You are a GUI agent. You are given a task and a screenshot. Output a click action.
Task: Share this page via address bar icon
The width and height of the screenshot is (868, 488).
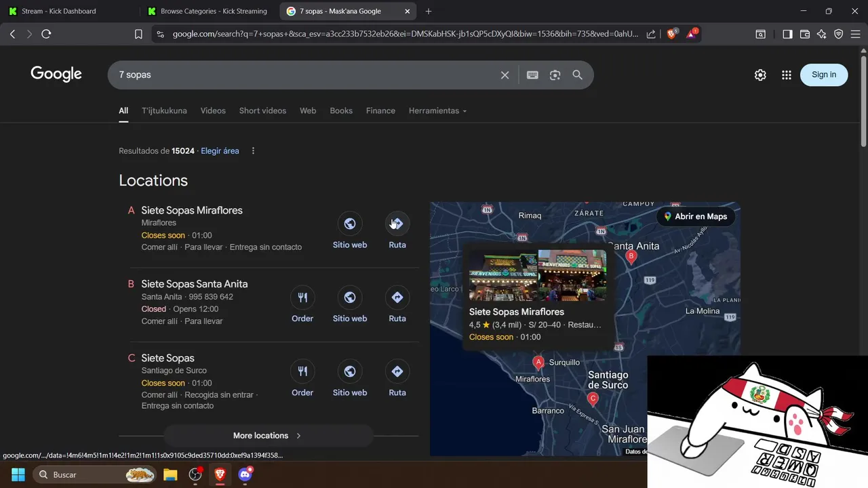[651, 34]
